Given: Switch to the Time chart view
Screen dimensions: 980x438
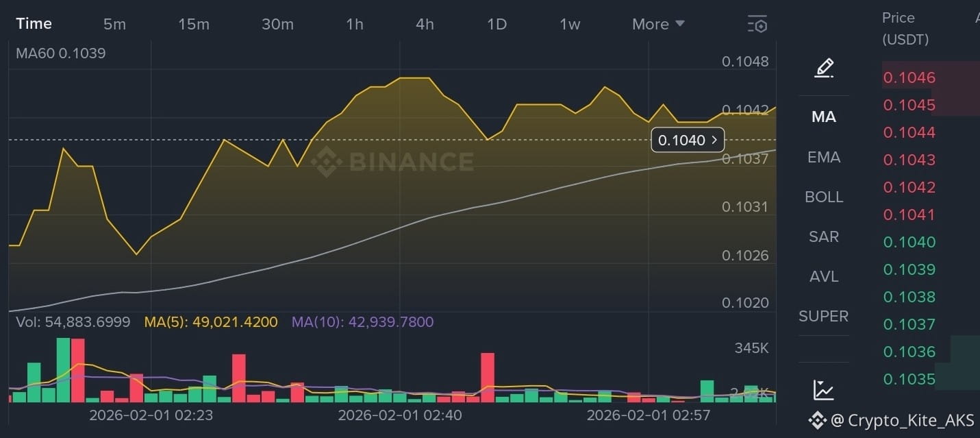Looking at the screenshot, I should [34, 24].
